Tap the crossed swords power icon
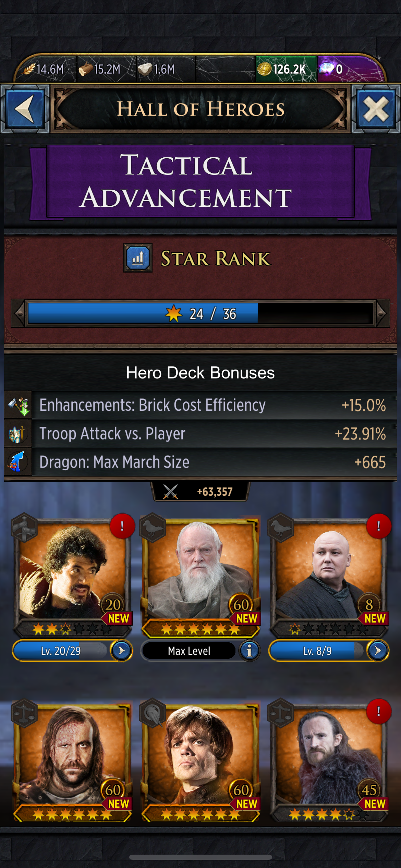 pos(170,492)
